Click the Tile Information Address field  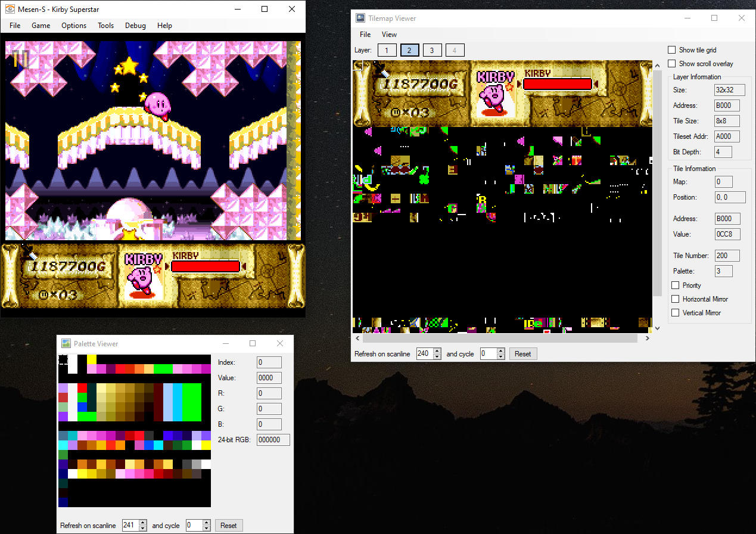(x=727, y=219)
